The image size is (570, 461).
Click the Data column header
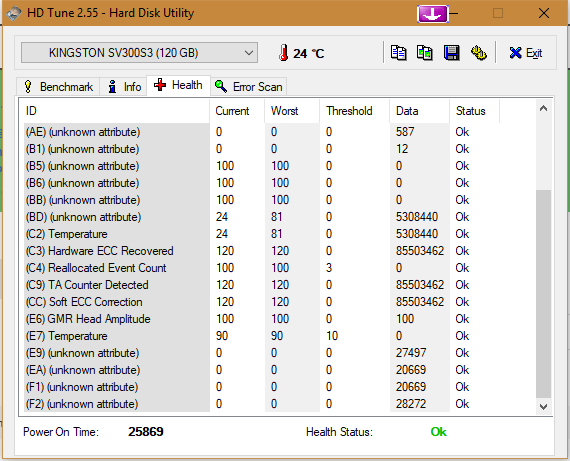[x=420, y=111]
